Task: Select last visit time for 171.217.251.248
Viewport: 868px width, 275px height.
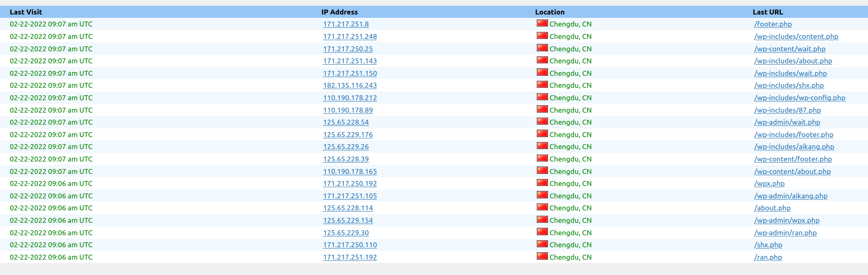Action: point(51,36)
